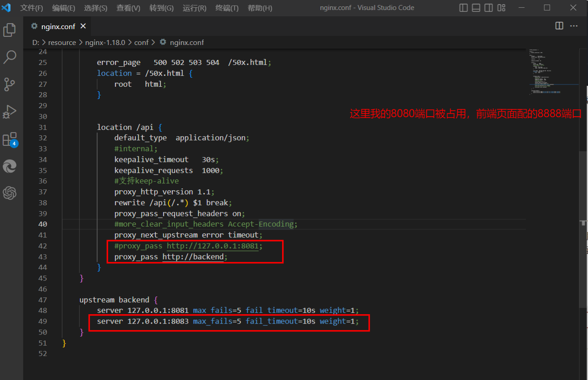Open the 编辑(E) menu
This screenshot has height=380, width=588.
[64, 8]
